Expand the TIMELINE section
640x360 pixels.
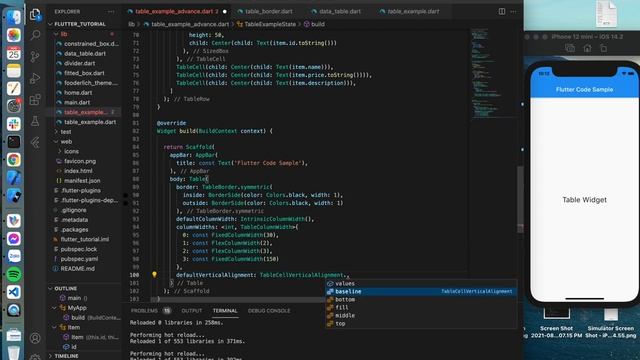pyautogui.click(x=51, y=356)
